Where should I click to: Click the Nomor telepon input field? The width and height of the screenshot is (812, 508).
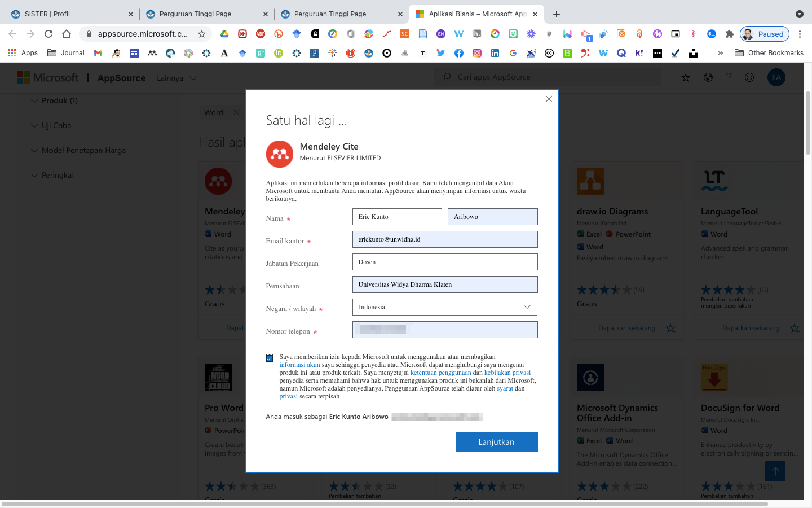[x=445, y=330]
